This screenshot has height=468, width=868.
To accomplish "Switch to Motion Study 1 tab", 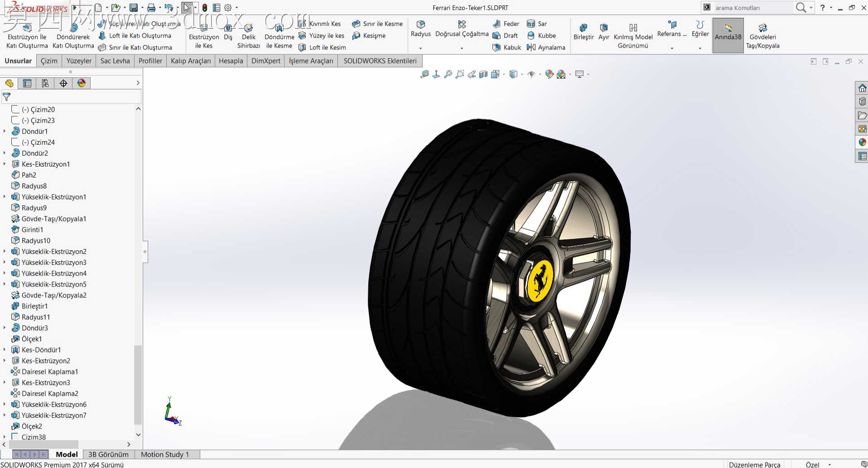I will click(x=165, y=454).
